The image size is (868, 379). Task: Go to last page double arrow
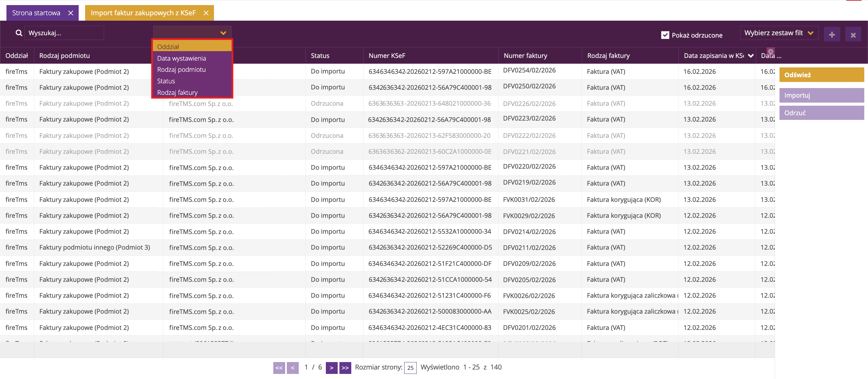[x=345, y=368]
